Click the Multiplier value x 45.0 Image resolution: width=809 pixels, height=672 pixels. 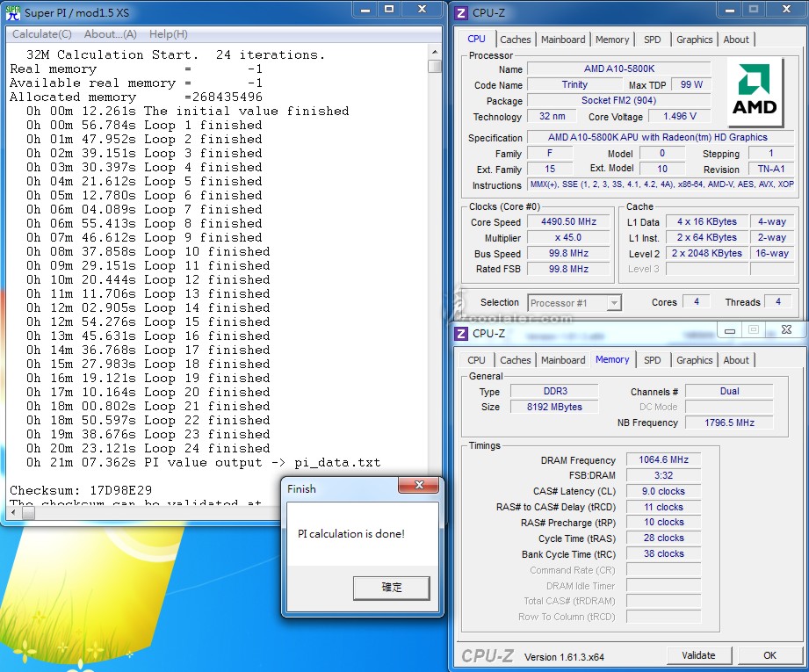(x=568, y=238)
